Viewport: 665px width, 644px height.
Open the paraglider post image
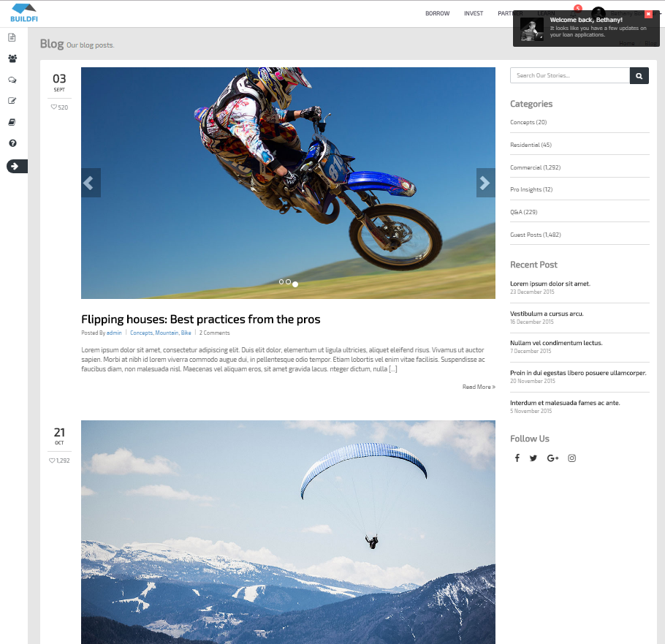pyautogui.click(x=288, y=532)
